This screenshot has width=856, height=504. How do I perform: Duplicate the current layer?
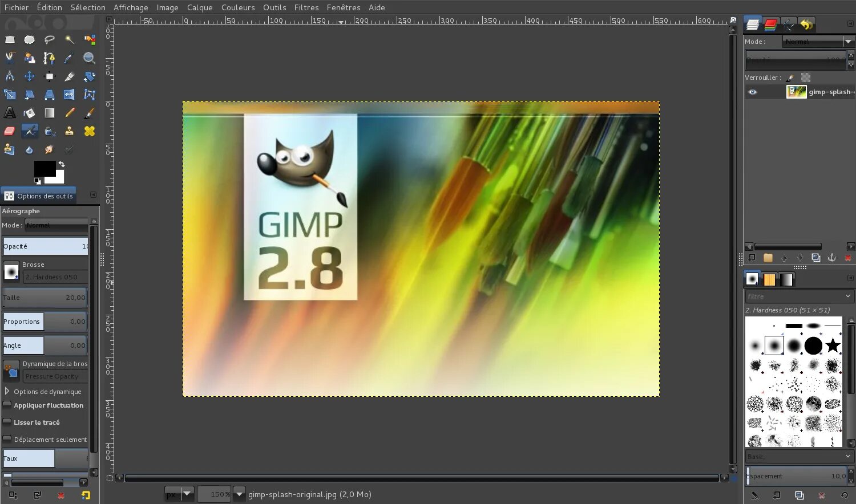pyautogui.click(x=815, y=258)
